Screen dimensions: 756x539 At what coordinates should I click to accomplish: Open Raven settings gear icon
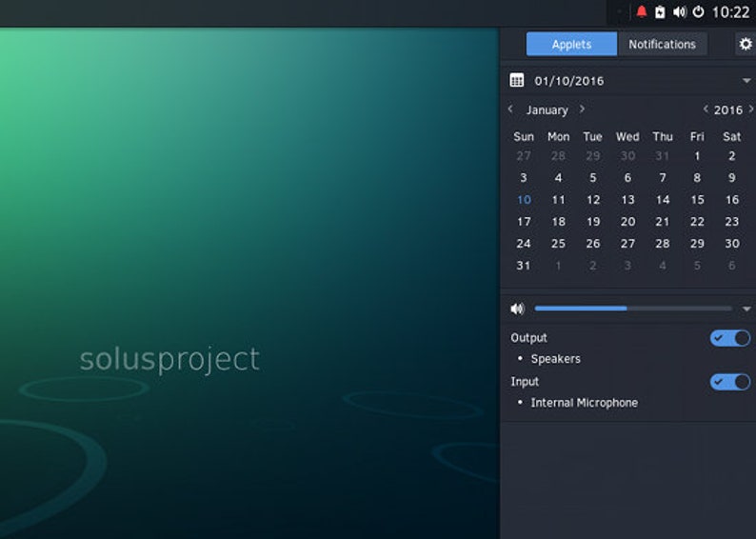tap(746, 44)
